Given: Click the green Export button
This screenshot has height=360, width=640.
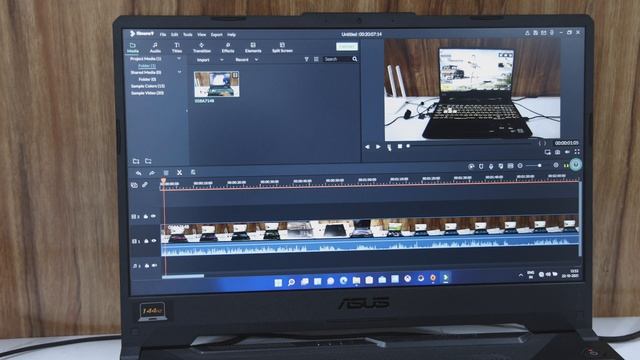Looking at the screenshot, I should point(347,47).
